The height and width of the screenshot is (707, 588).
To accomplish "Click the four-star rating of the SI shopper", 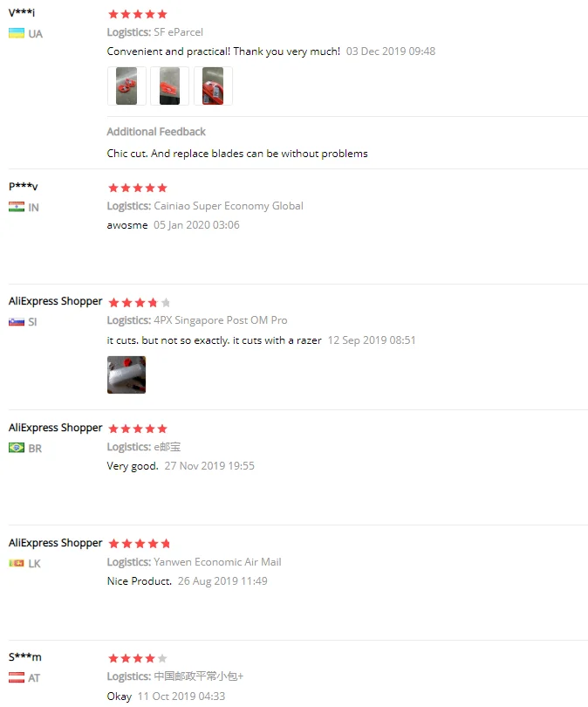I will click(140, 303).
